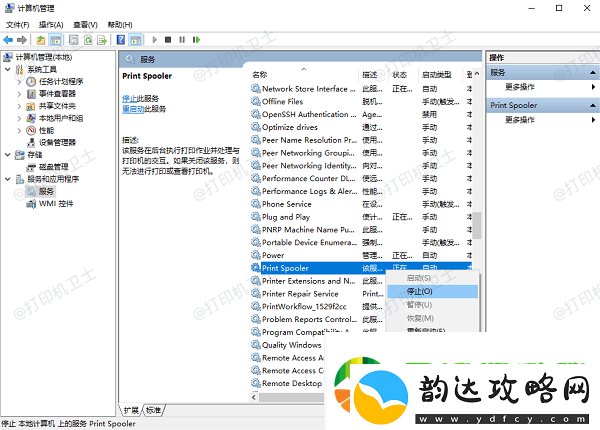Click the horizontal scroll left arrow
The height and width of the screenshot is (430, 600).
tap(254, 398)
